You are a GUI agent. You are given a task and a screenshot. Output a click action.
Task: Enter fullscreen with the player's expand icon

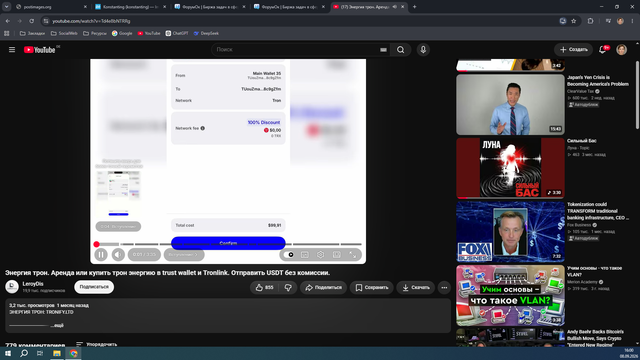pyautogui.click(x=353, y=255)
